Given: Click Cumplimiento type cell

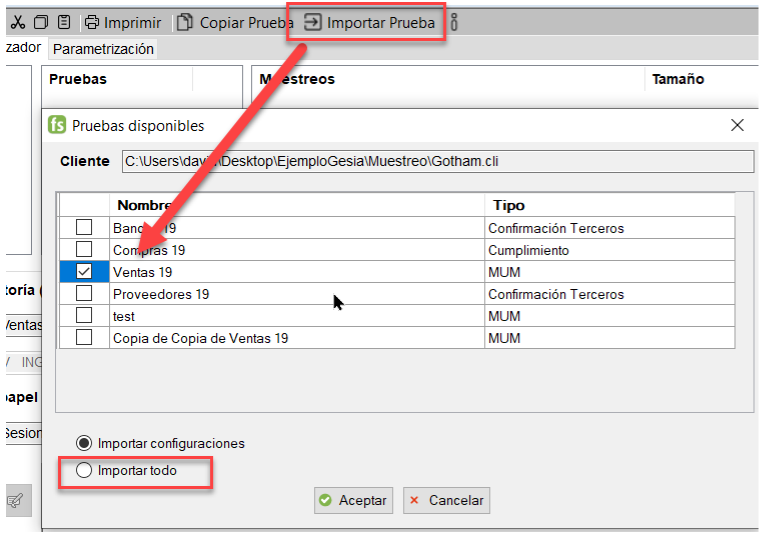Looking at the screenshot, I should pos(610,250).
